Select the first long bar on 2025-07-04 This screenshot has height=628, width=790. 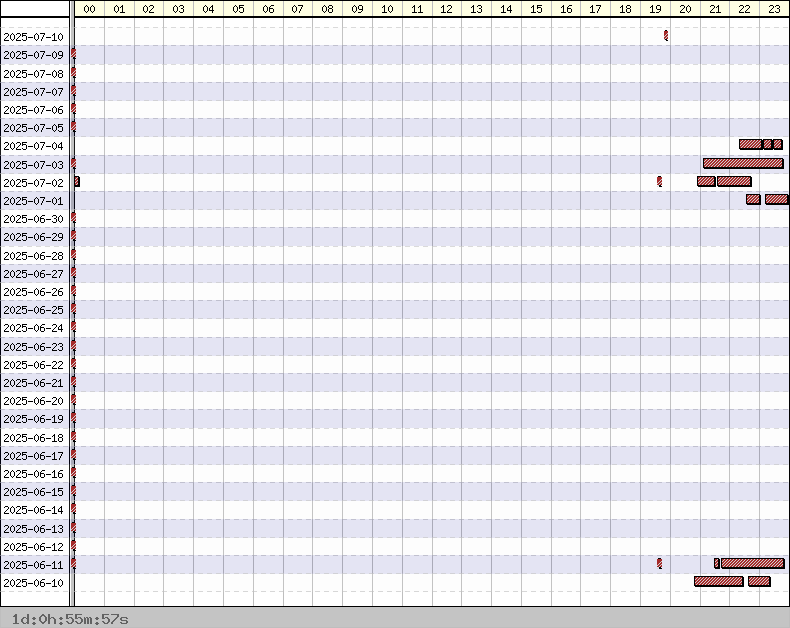pyautogui.click(x=750, y=145)
